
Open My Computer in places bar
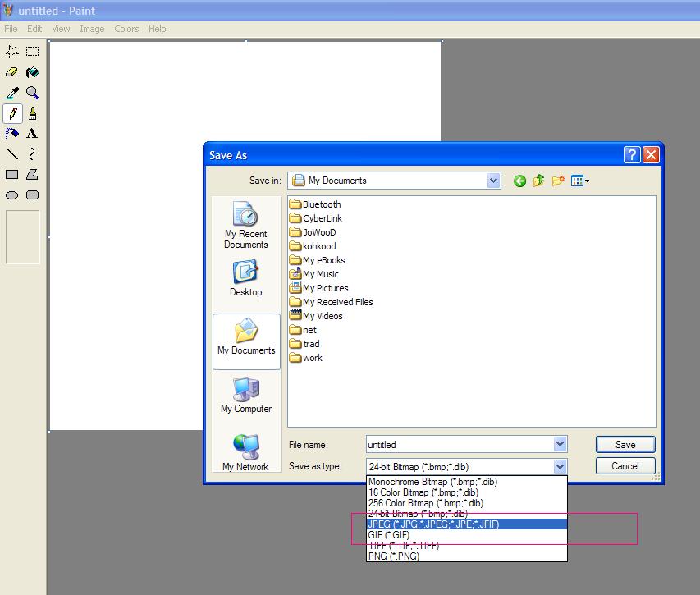(x=246, y=395)
